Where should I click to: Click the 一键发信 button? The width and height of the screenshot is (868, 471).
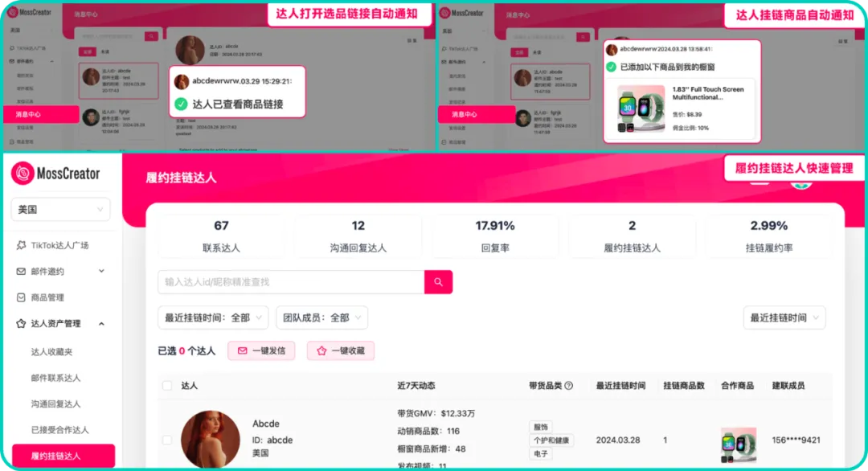[x=261, y=350]
